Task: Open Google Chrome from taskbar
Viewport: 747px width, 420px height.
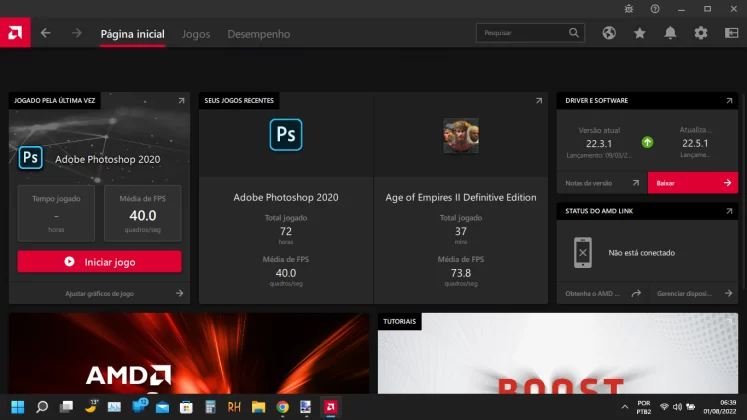Action: coord(283,407)
